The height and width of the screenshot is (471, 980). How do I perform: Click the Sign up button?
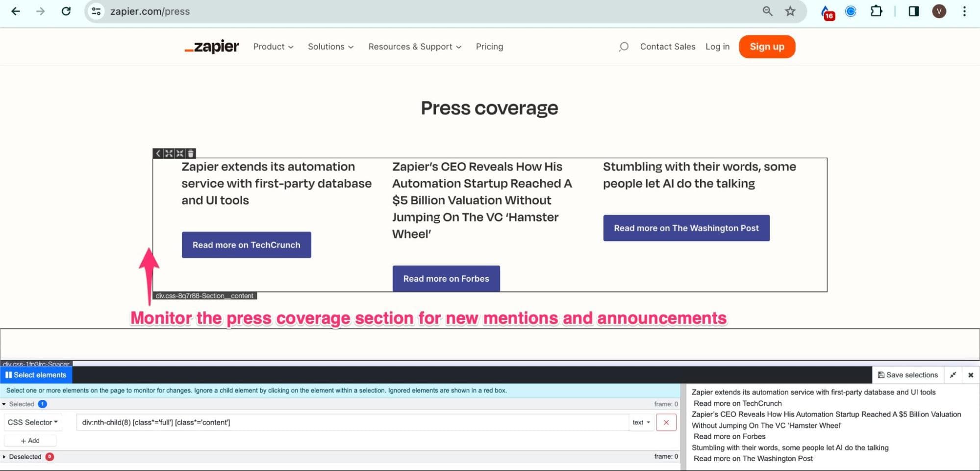(767, 47)
